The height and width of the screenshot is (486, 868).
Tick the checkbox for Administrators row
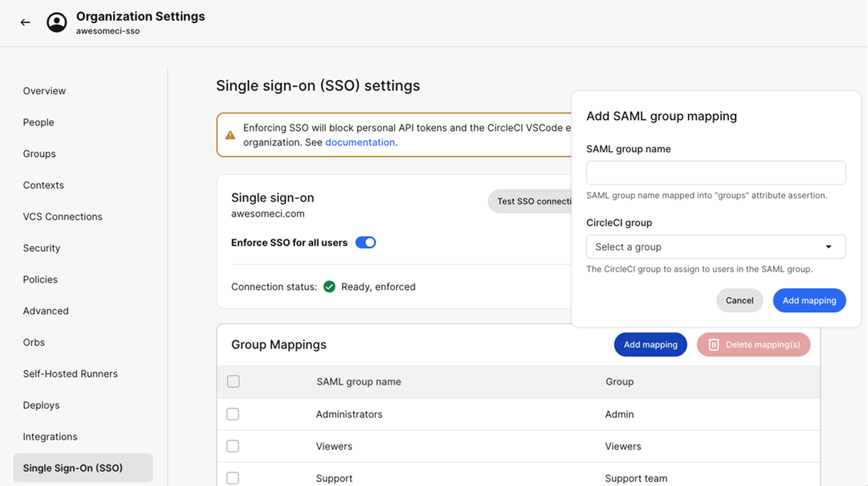coord(233,414)
